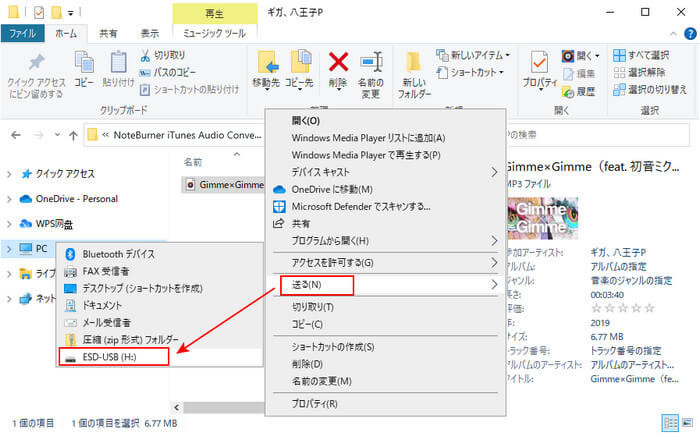Go back with the left arrow

(x=16, y=135)
